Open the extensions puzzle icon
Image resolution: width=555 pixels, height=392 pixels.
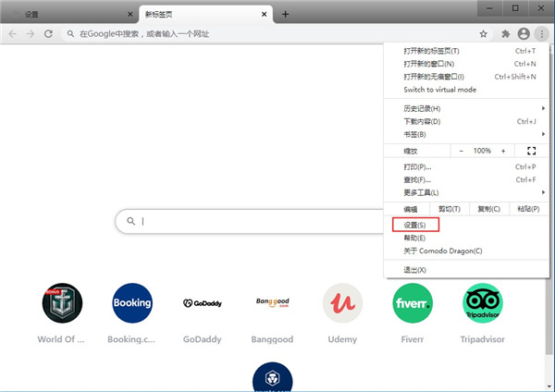tap(506, 33)
